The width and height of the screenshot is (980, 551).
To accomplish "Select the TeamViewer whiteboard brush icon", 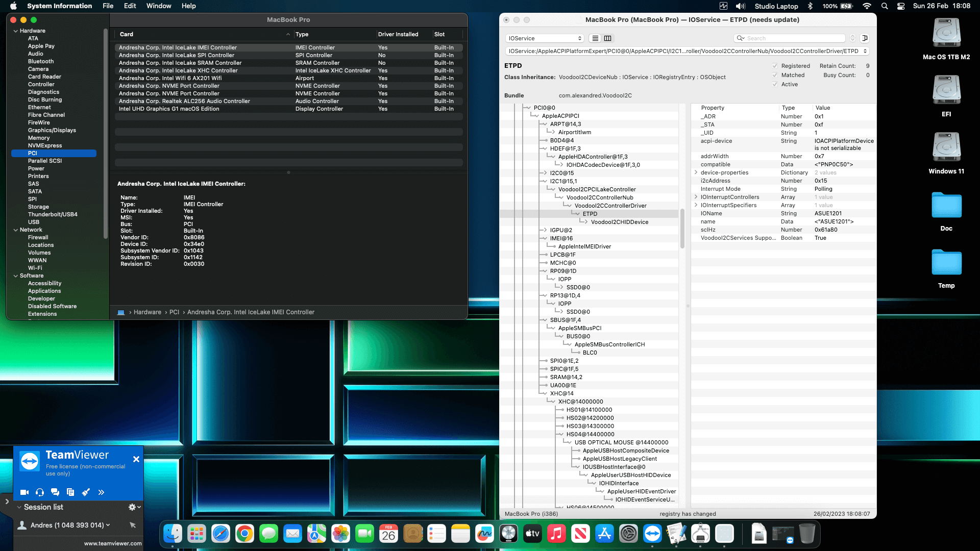I will point(86,492).
